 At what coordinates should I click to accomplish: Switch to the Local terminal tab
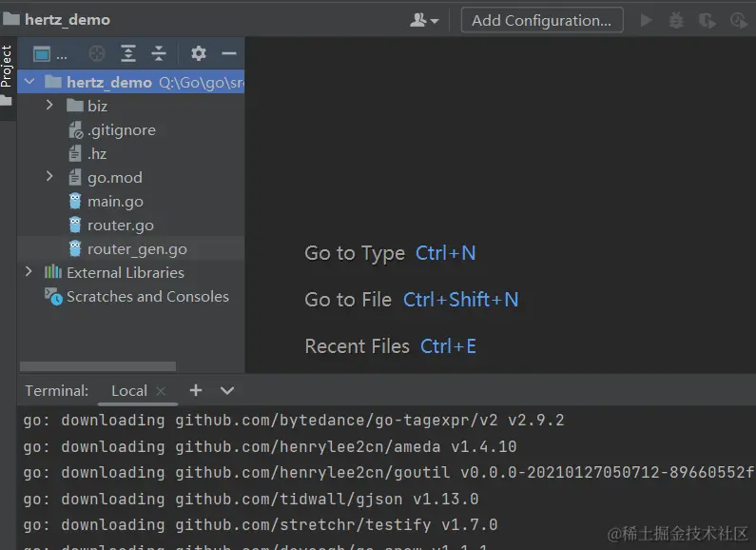pyautogui.click(x=129, y=390)
